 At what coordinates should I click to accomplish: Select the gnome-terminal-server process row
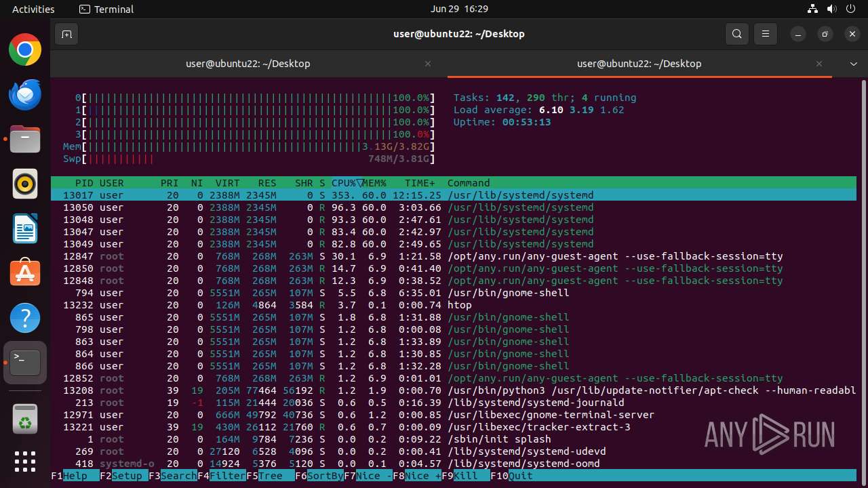point(454,415)
